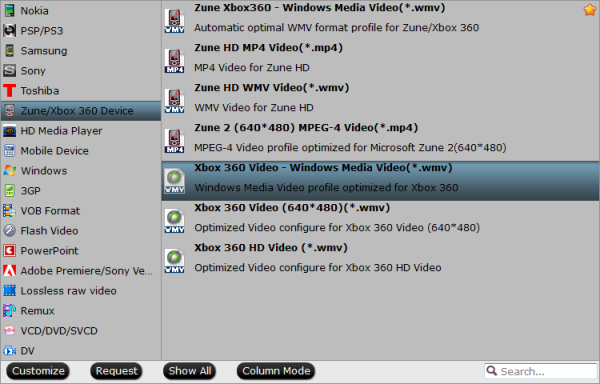600x384 pixels.
Task: Click the red Toshiba T icon
Action: (9, 91)
